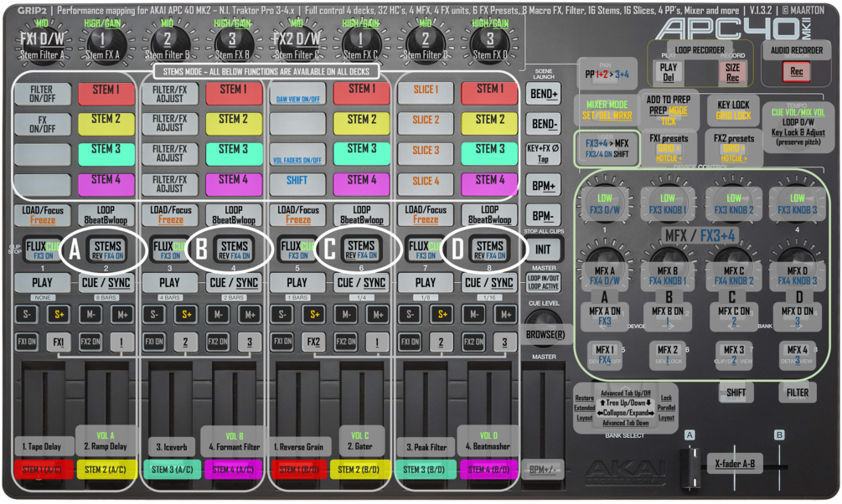The width and height of the screenshot is (842, 504).
Task: Click the Stem FX D knob
Action: click(489, 44)
